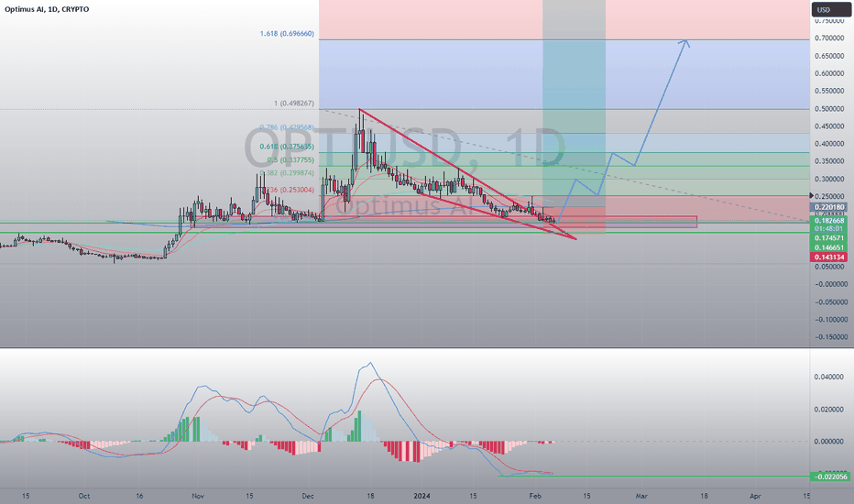Click the 0.5 (0.337755) retracement label
The image size is (854, 504).
point(290,160)
